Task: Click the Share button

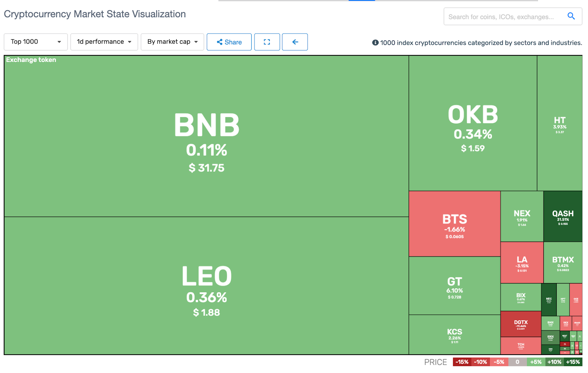Action: coord(229,42)
